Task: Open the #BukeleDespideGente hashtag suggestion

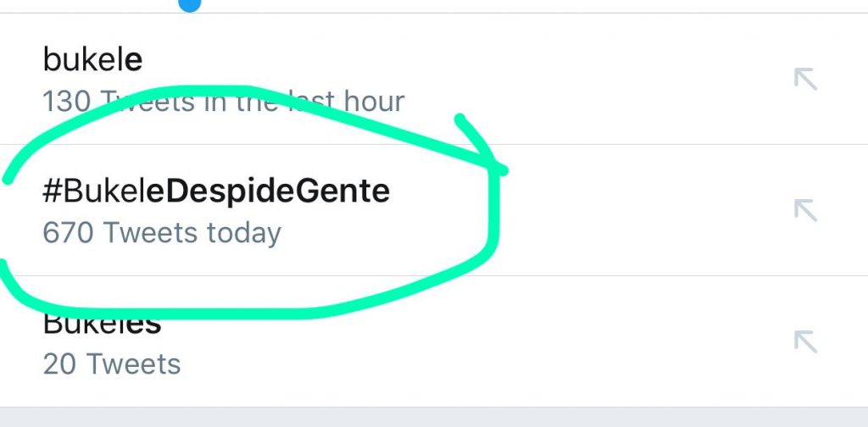Action: pyautogui.click(x=434, y=210)
